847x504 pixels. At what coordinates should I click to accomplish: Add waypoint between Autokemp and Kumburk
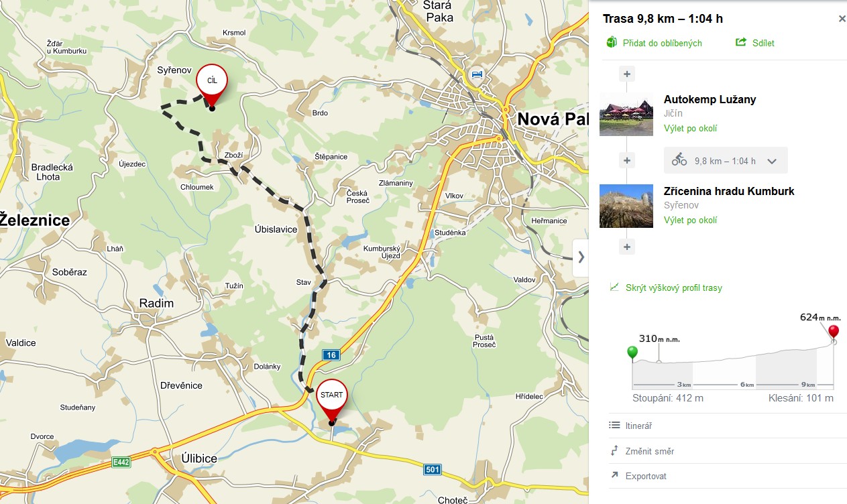(x=627, y=160)
